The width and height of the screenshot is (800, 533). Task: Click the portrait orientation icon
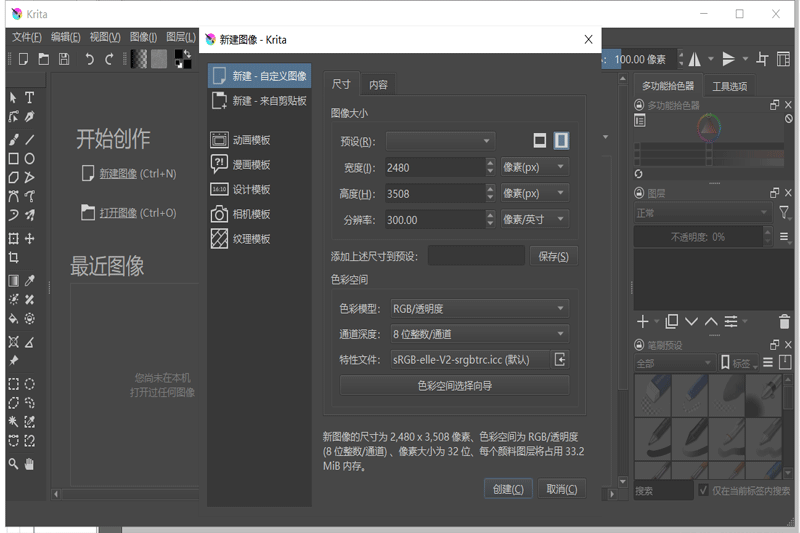[x=561, y=141]
